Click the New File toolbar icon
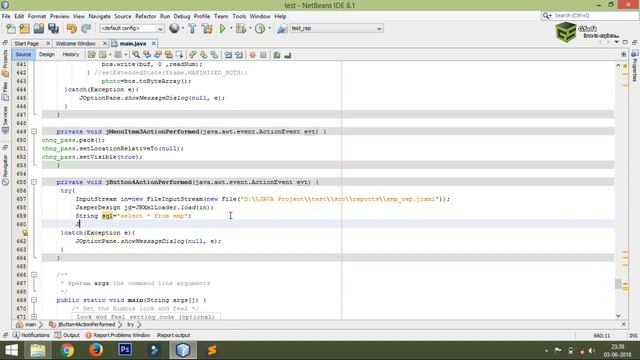The width and height of the screenshot is (640, 360). [x=11, y=29]
